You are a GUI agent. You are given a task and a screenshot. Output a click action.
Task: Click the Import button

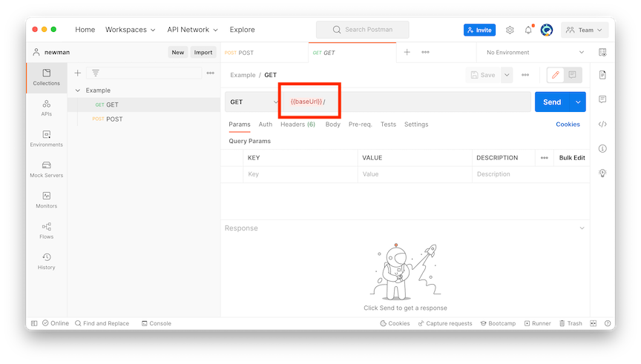tap(203, 53)
